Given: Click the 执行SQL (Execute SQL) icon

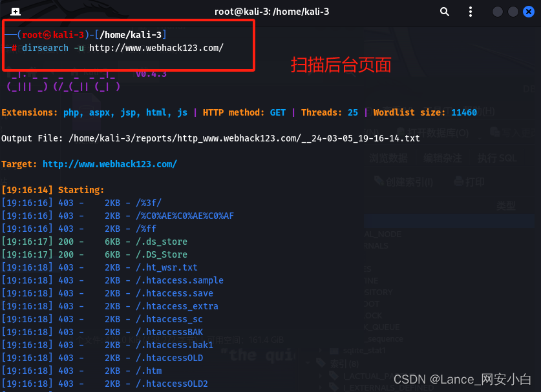Looking at the screenshot, I should click(x=496, y=158).
